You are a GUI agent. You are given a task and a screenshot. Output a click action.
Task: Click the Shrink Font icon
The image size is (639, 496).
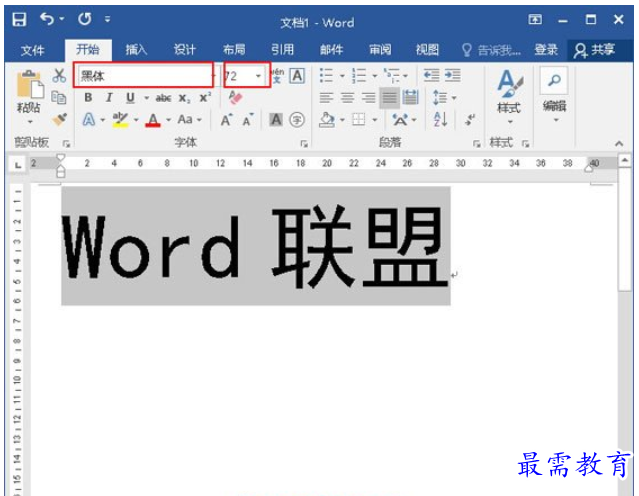(247, 120)
